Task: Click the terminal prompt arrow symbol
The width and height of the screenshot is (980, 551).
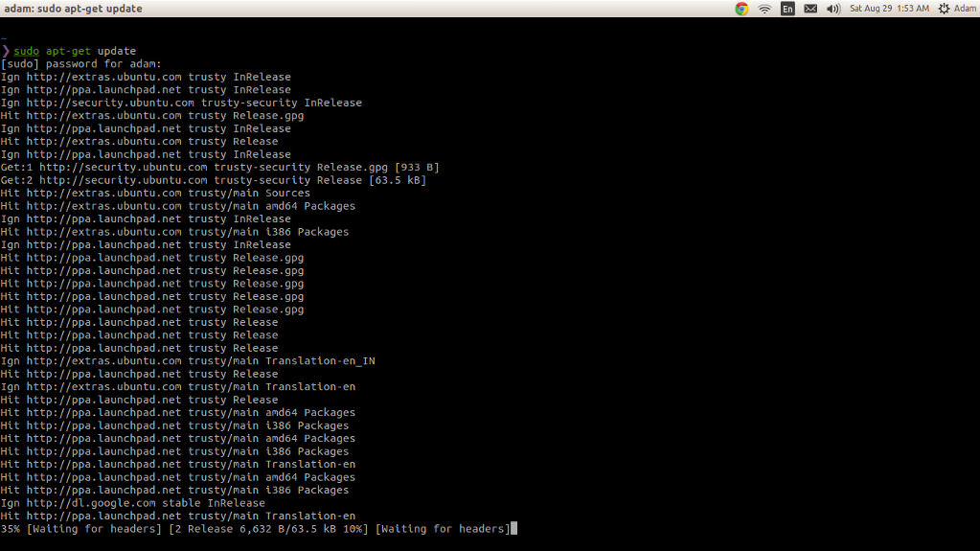Action: pyautogui.click(x=5, y=51)
